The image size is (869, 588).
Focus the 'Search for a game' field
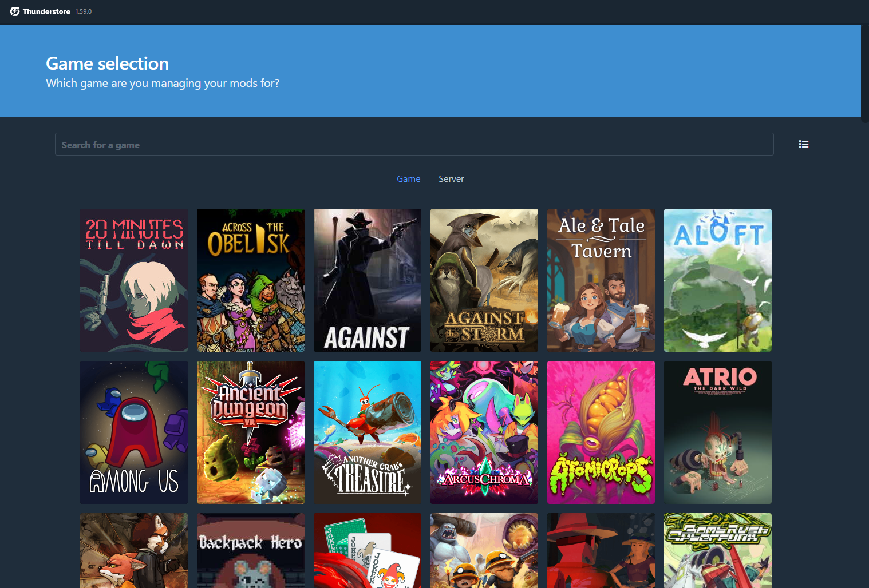[414, 144]
